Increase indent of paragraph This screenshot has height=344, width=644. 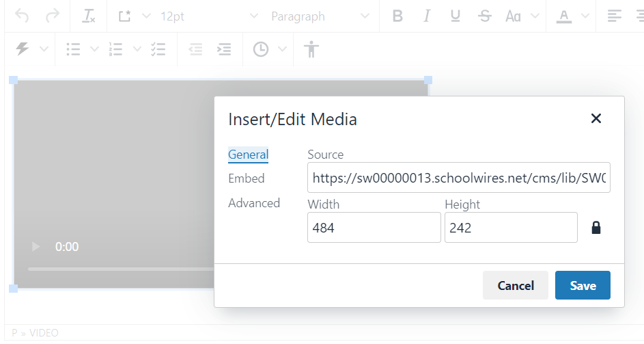(x=224, y=49)
